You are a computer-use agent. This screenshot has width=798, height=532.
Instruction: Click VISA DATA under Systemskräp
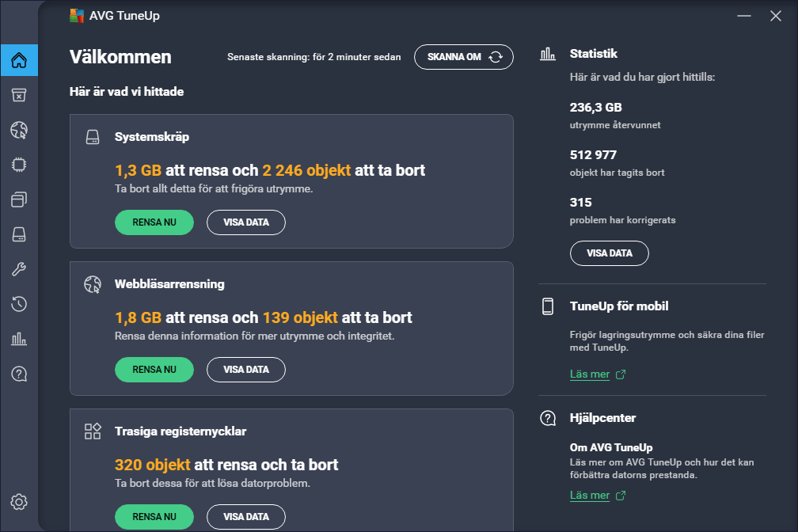[245, 222]
